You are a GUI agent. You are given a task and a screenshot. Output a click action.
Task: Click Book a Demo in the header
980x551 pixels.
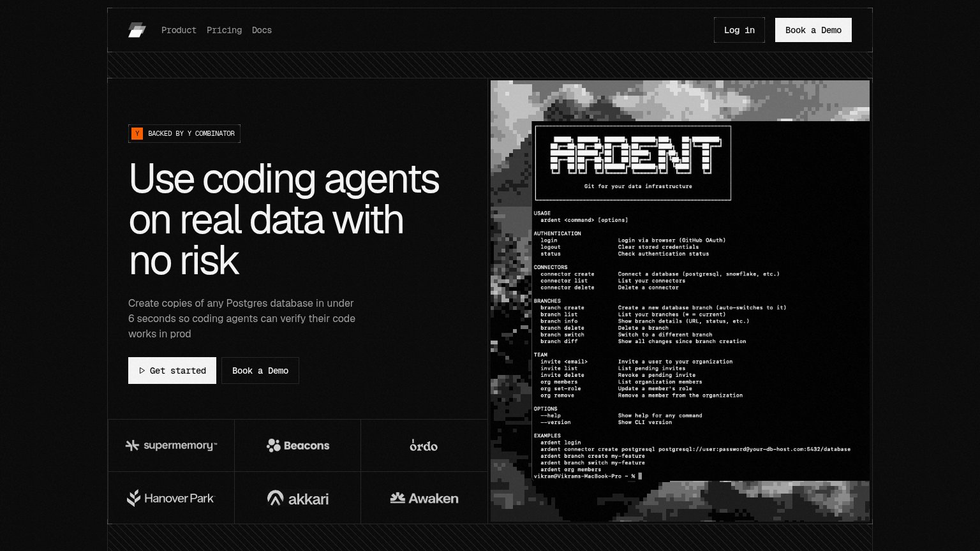coord(813,30)
